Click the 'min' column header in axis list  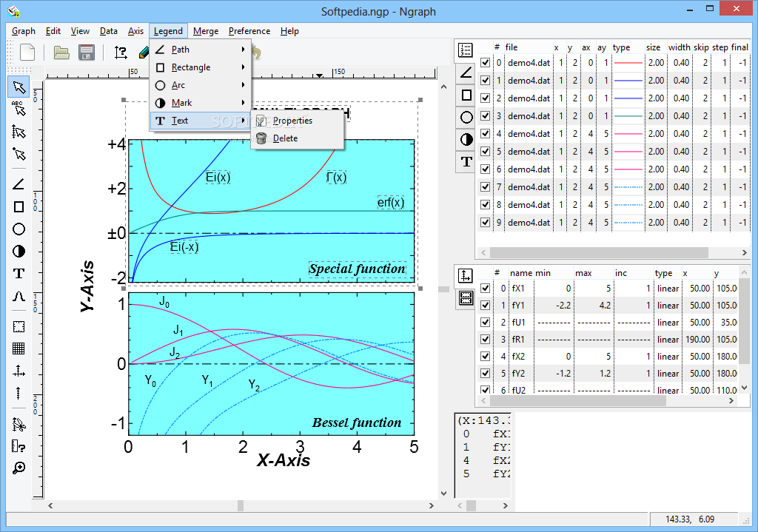543,273
